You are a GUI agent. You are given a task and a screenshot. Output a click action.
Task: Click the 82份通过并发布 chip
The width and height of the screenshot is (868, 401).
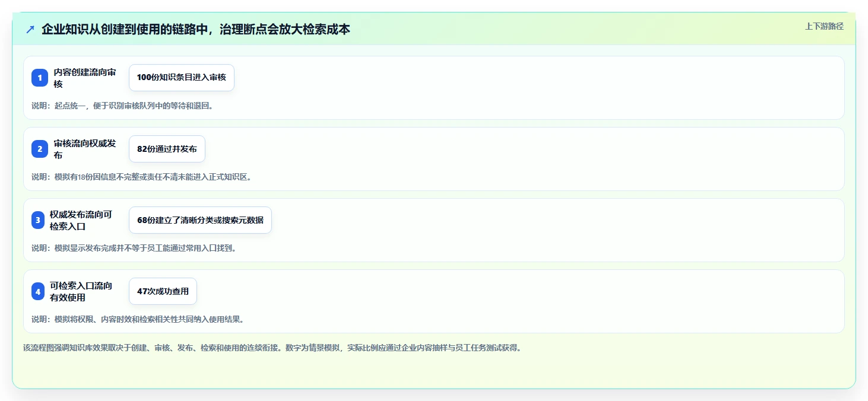pyautogui.click(x=167, y=149)
